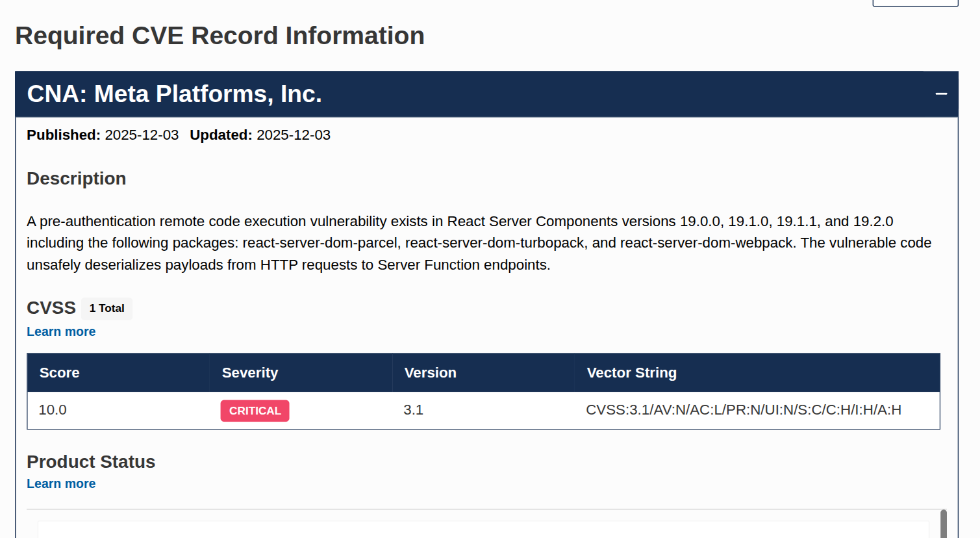Open the Learn more link under CVSS
The height and width of the screenshot is (538, 980).
click(61, 331)
